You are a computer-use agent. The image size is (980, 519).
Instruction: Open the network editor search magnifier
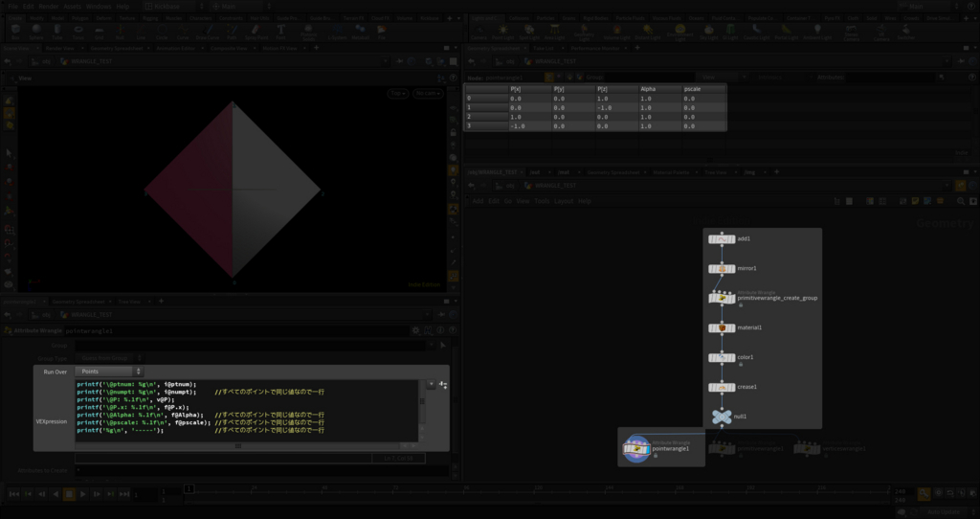coord(961,201)
